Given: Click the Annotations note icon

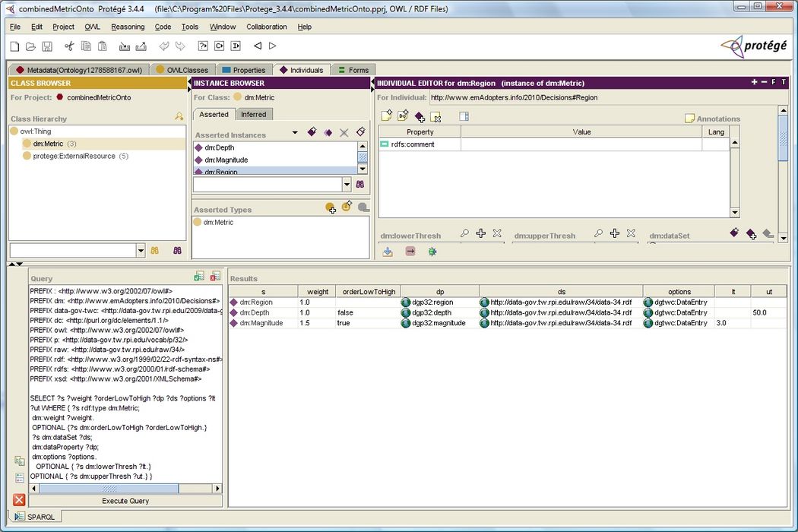Looking at the screenshot, I should [x=689, y=119].
